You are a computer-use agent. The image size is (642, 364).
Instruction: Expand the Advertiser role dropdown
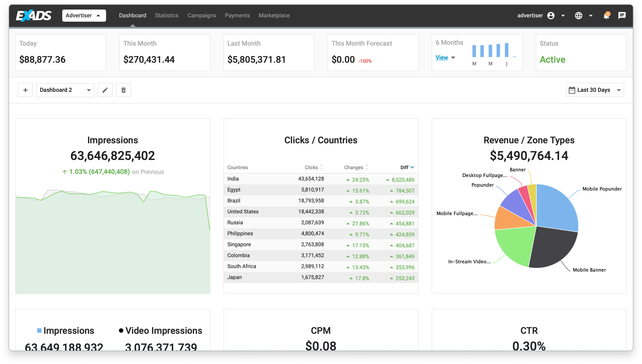[x=83, y=15]
